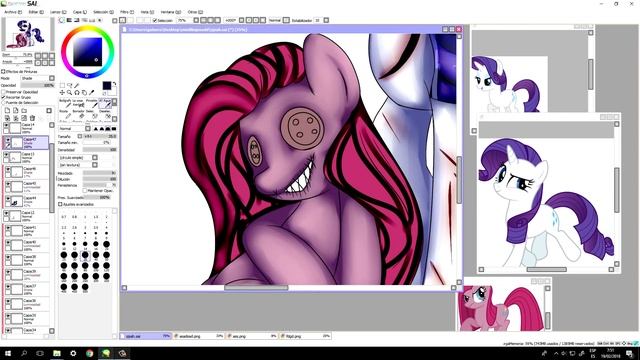Screen dimensions: 640x360
Task: Create a new linework layer
Action: coord(16,111)
